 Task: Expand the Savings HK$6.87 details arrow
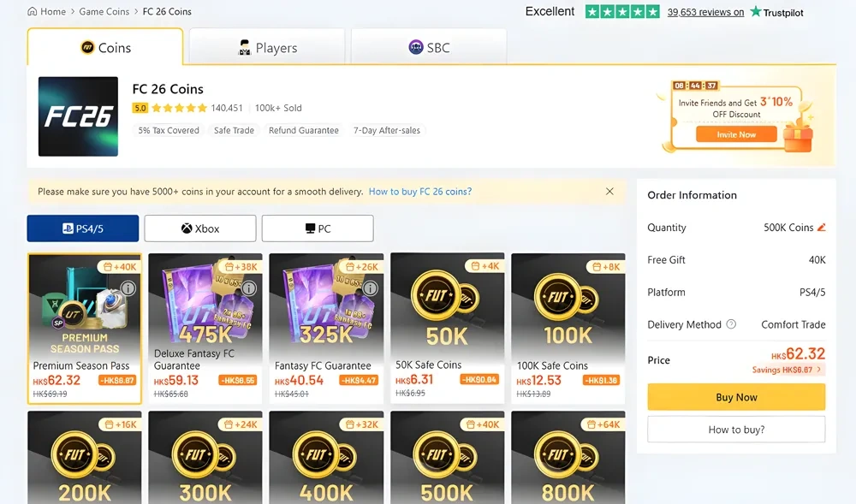[x=819, y=371]
